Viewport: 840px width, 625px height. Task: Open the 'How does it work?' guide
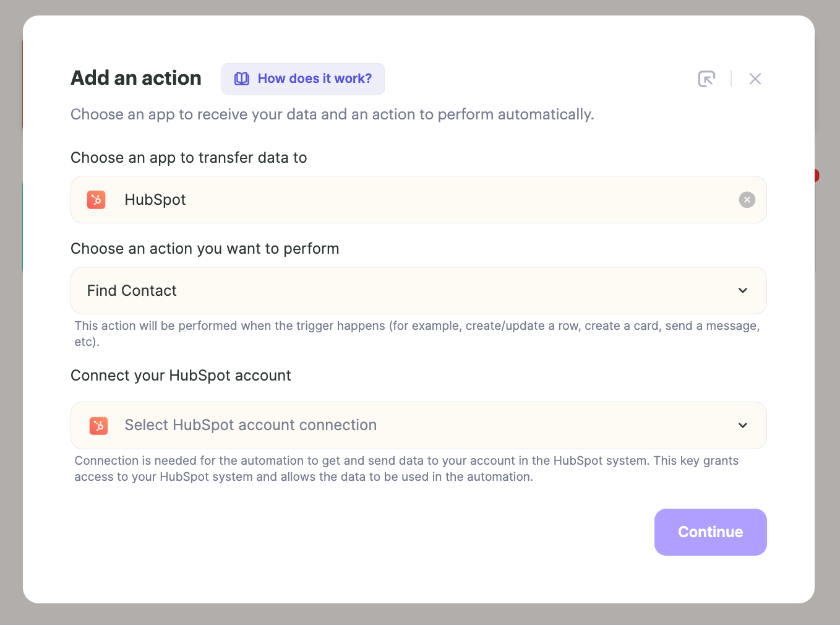[x=303, y=79]
